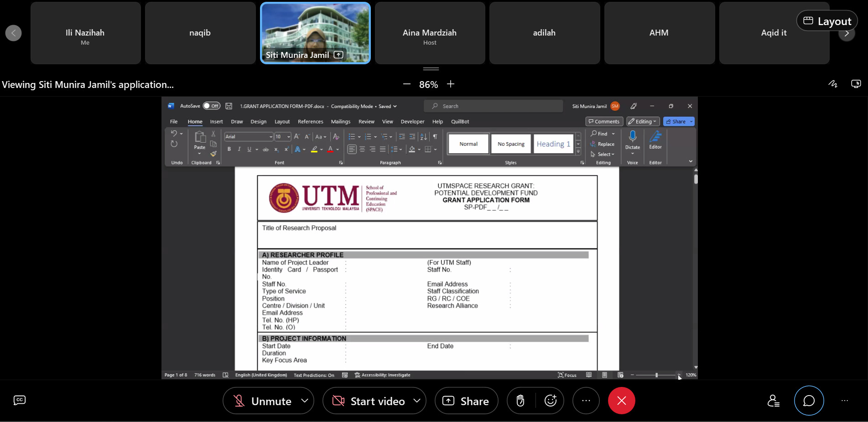Adjust the document zoom slider
Screen dimensions: 868x422
(655, 375)
